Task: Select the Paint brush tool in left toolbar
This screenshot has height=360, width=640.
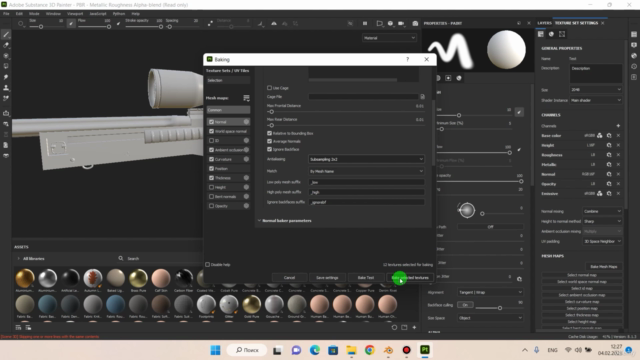Action: click(x=6, y=35)
